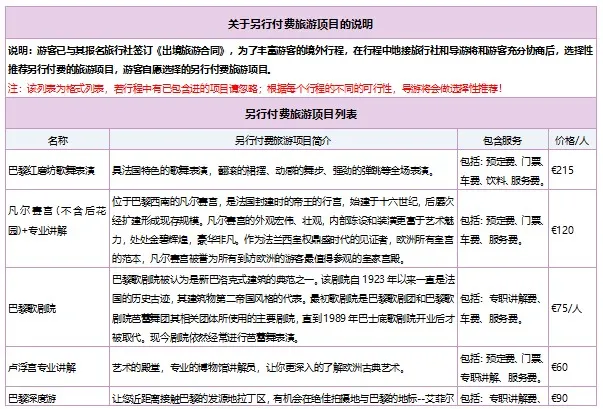Click the €215 price cell

(x=566, y=171)
